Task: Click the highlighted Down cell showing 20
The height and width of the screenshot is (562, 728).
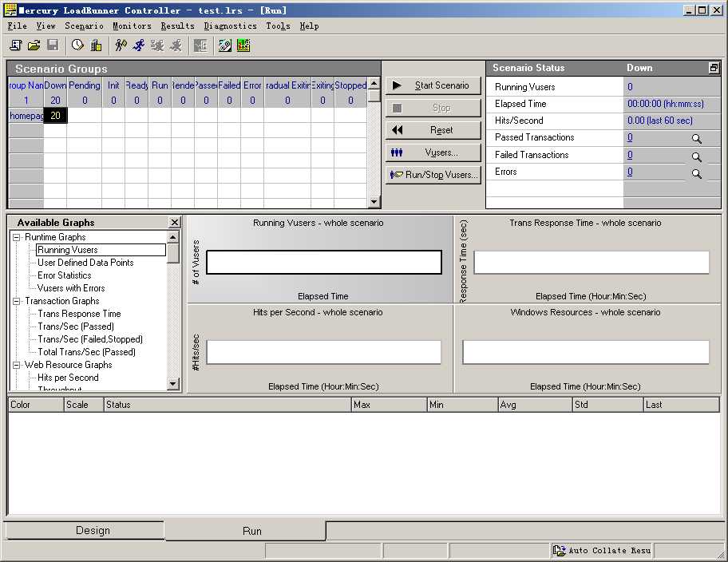Action: tap(55, 116)
